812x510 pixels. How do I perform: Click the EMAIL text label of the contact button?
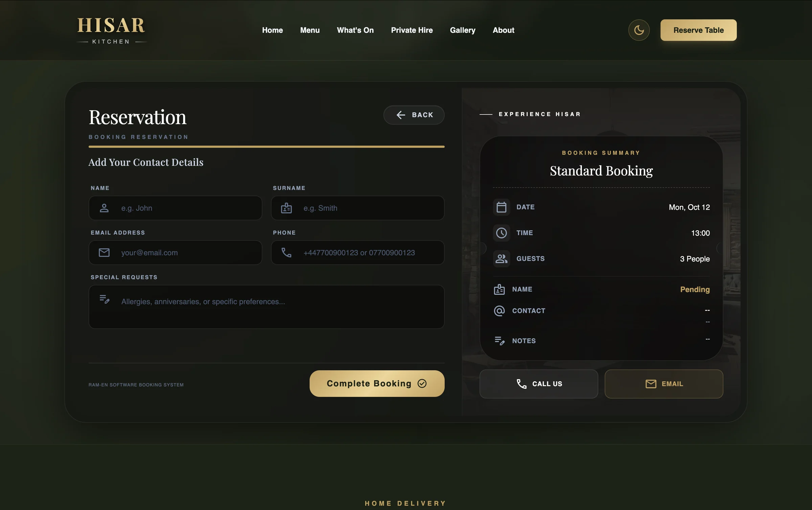point(672,384)
